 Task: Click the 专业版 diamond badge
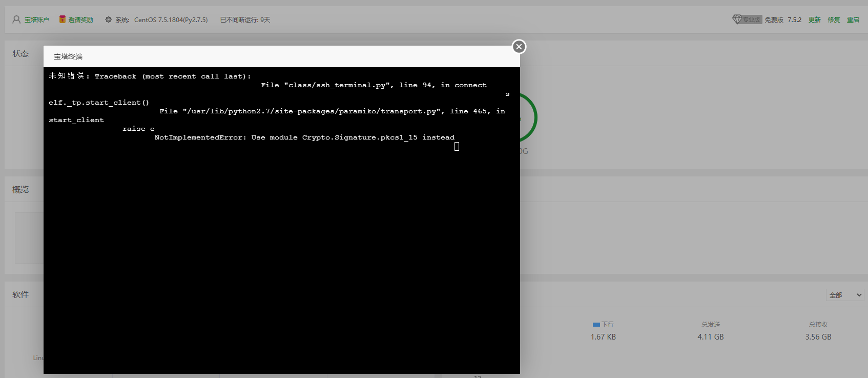point(747,19)
